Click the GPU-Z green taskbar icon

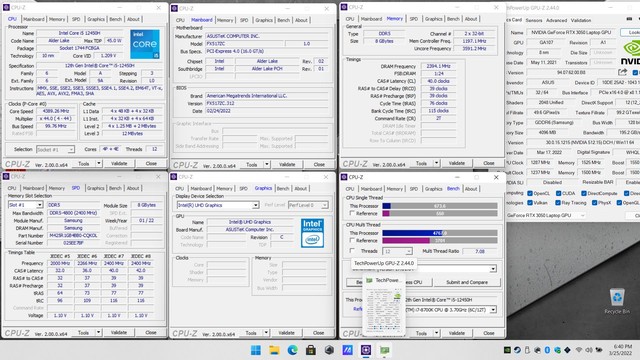[x=384, y=350]
